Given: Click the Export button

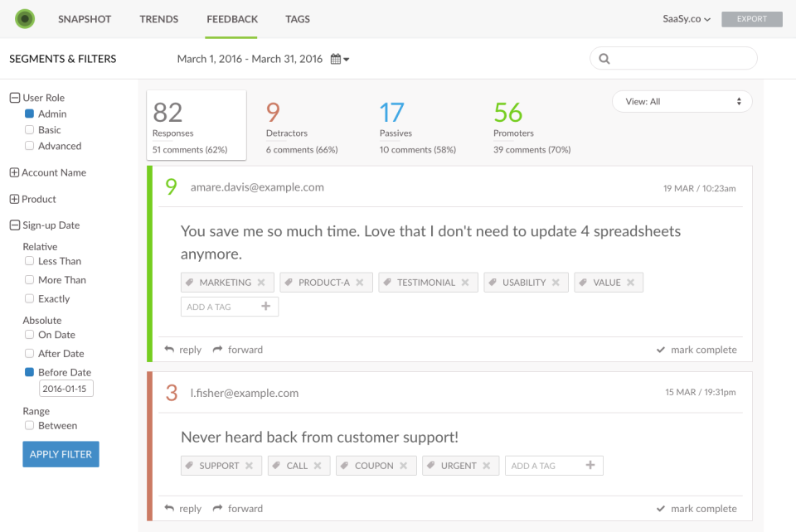Looking at the screenshot, I should point(751,18).
